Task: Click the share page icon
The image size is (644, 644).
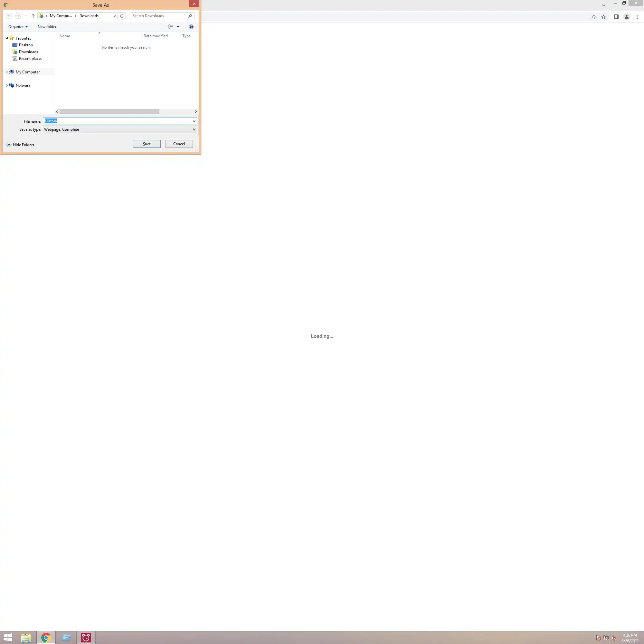Action: (x=593, y=17)
